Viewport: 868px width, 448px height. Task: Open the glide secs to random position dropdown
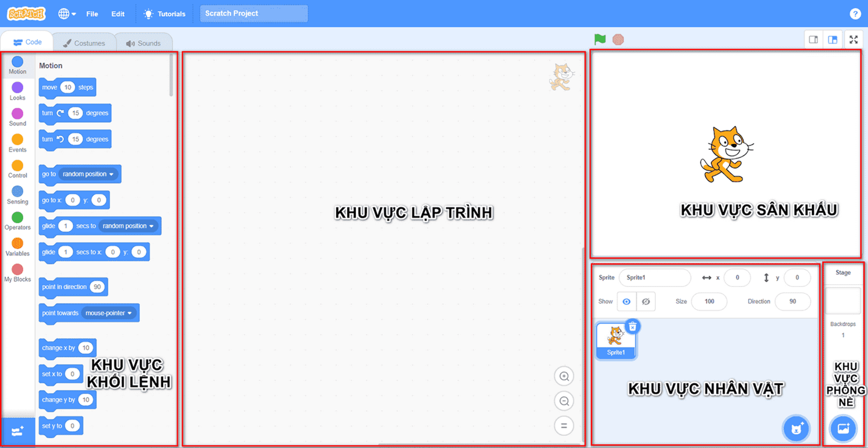(x=128, y=226)
